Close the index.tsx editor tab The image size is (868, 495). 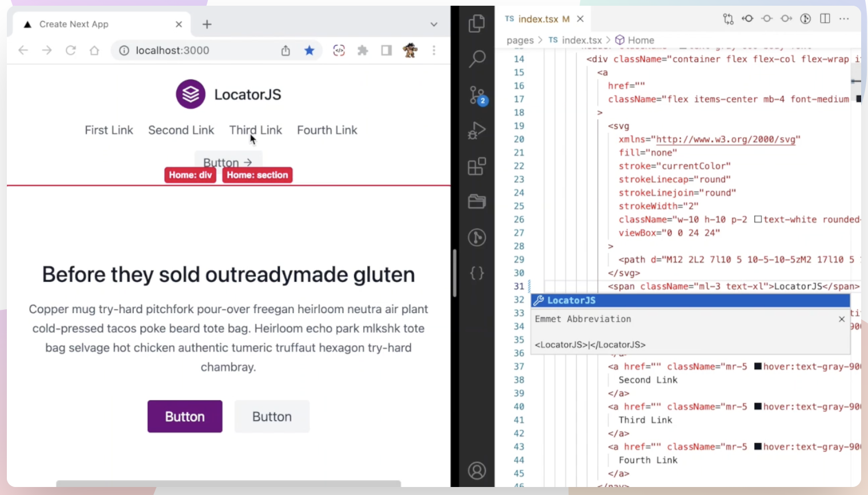[x=580, y=19]
